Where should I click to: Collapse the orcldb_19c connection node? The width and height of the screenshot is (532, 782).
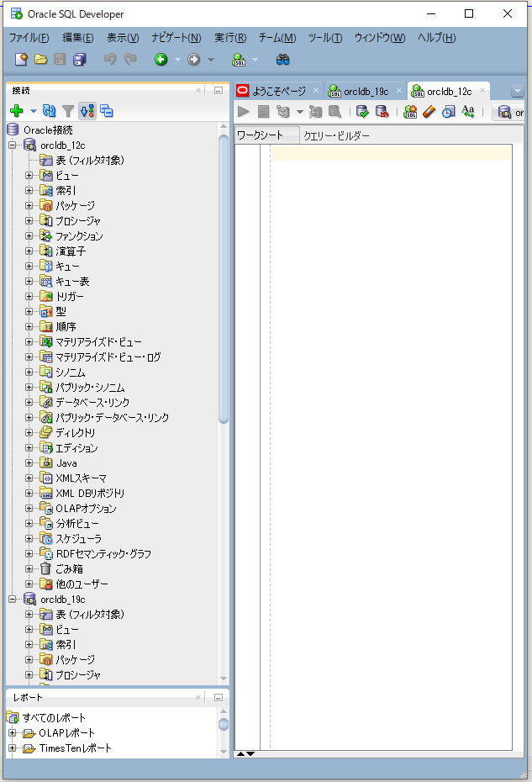(x=13, y=599)
